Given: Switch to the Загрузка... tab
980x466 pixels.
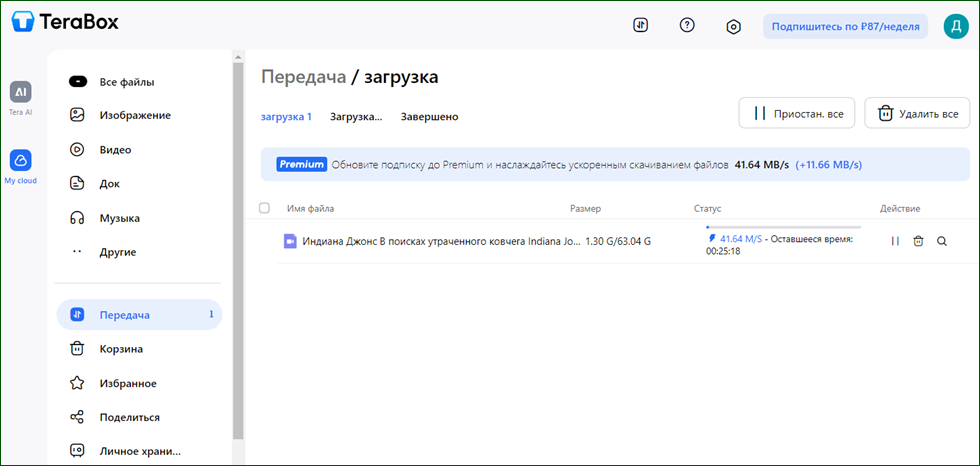Looking at the screenshot, I should click(x=356, y=117).
